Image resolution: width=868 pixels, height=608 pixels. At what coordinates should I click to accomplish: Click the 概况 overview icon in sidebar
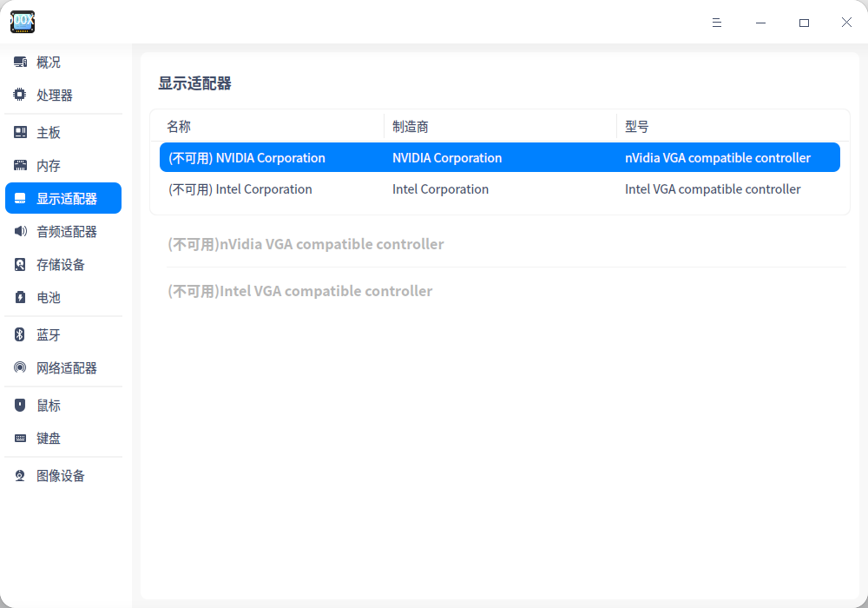tap(20, 62)
